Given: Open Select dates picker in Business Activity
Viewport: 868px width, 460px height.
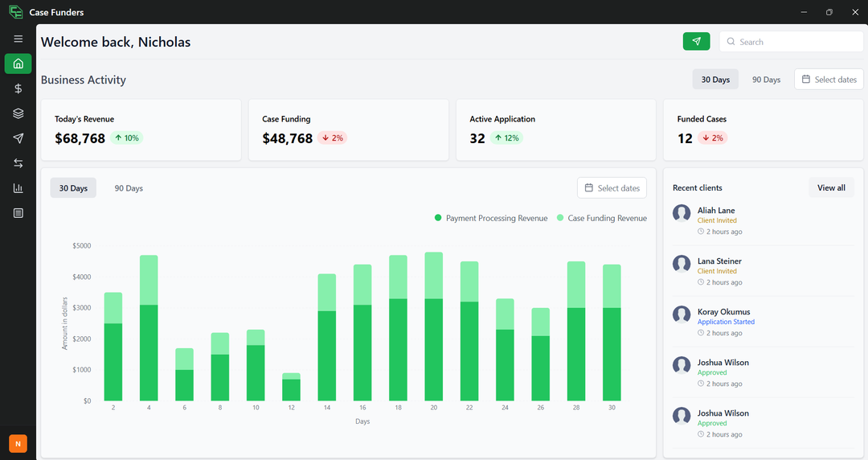Looking at the screenshot, I should click(829, 80).
